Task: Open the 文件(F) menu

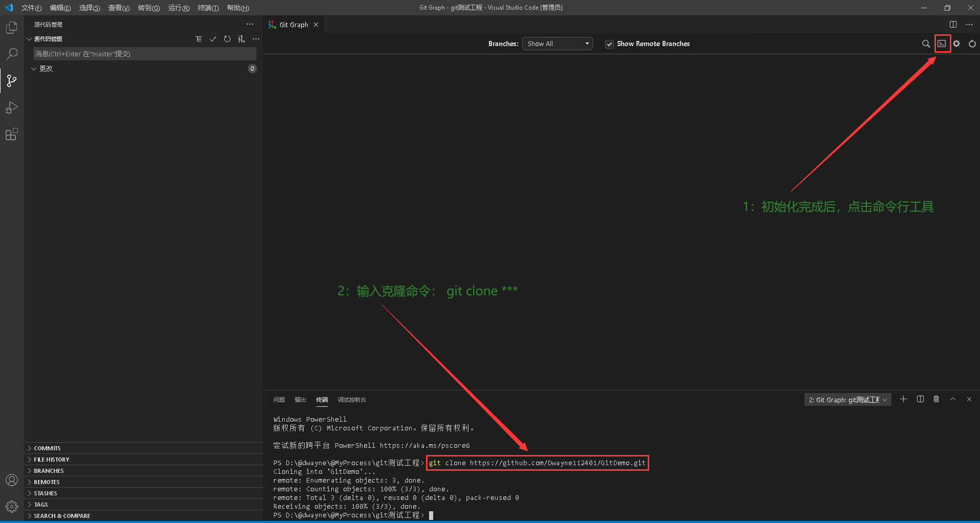Action: [31, 8]
